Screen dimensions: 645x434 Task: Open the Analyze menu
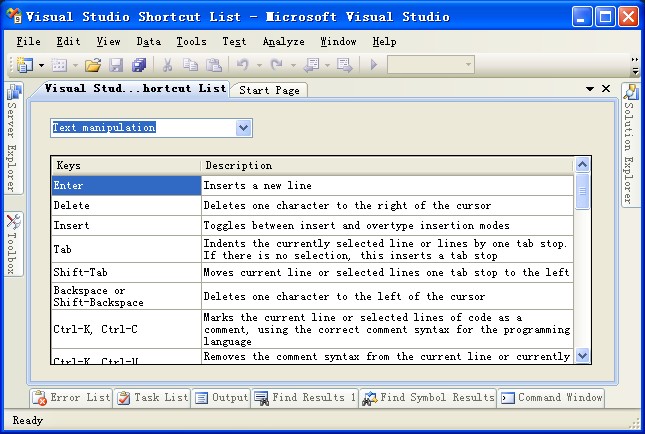click(x=283, y=42)
